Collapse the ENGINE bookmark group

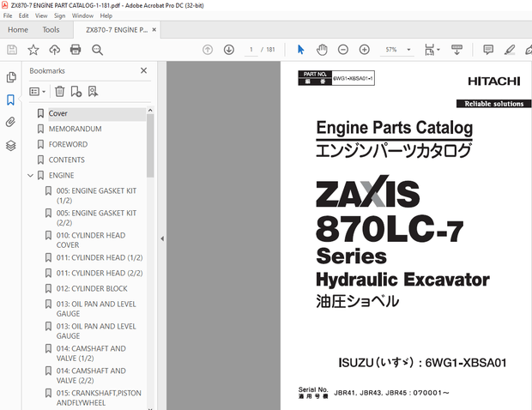click(x=31, y=175)
